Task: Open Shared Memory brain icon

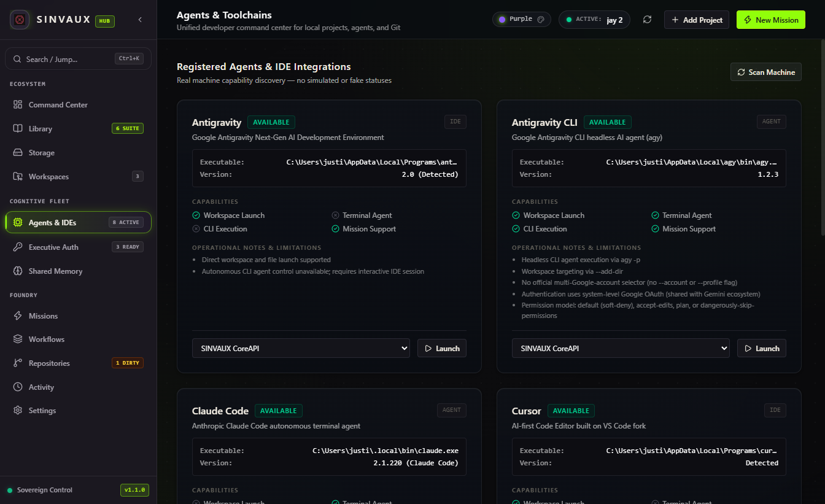Action: [x=18, y=271]
